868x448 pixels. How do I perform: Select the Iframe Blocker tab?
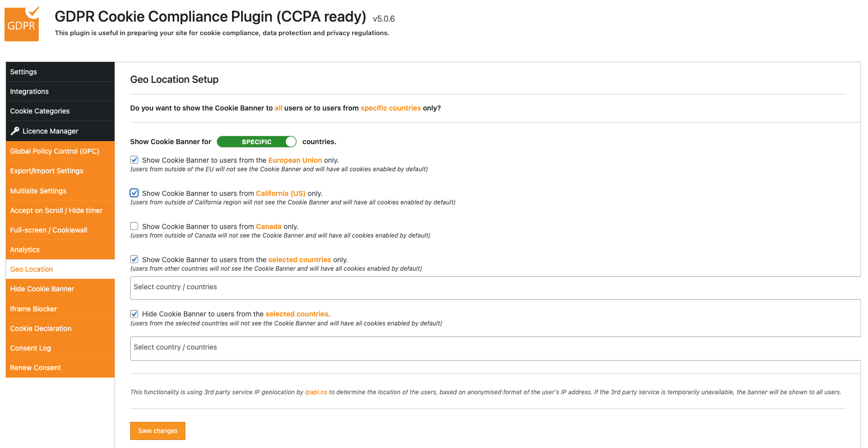point(34,309)
